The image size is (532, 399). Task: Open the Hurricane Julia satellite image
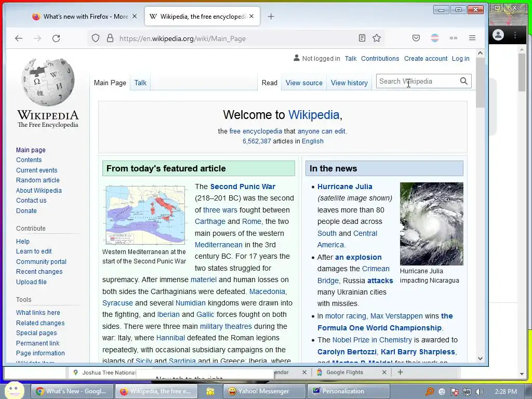[432, 224]
